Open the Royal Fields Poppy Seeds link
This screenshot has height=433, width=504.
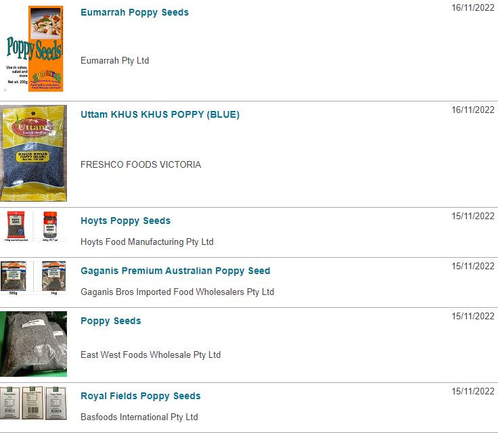coord(141,396)
